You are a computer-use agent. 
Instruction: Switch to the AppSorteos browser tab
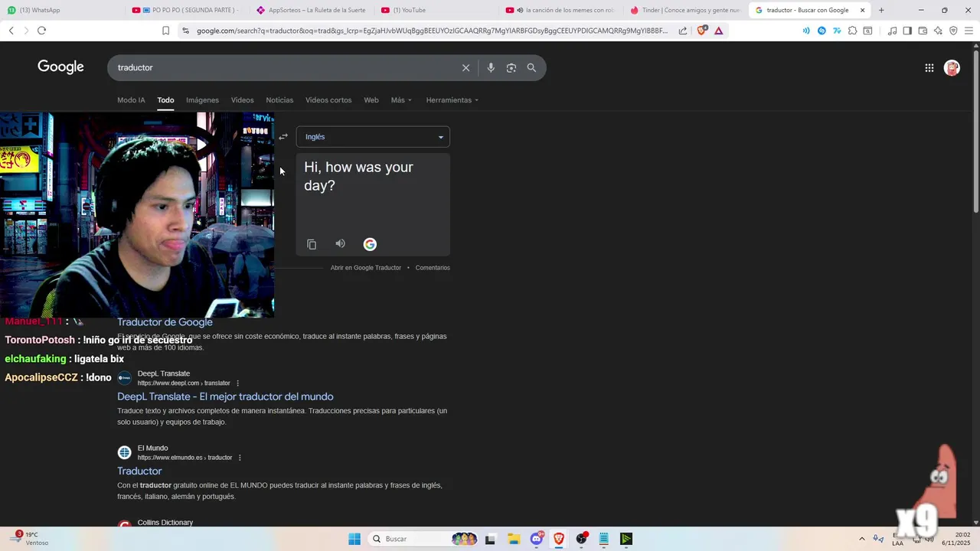[x=311, y=10]
